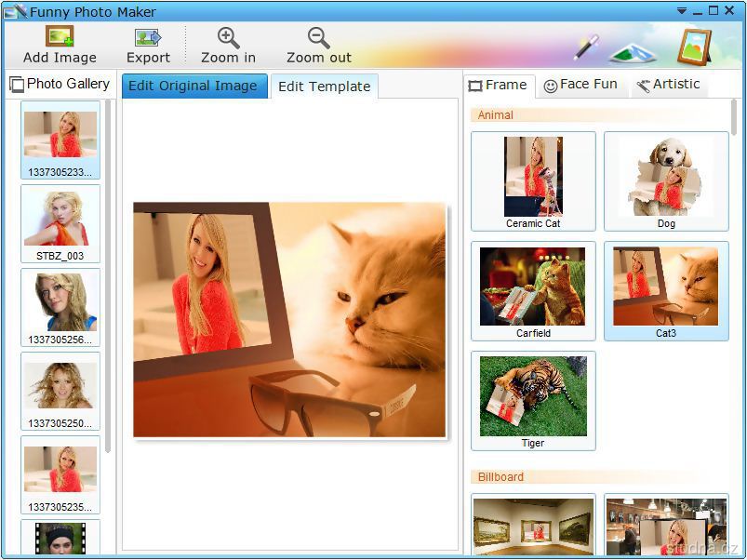Screen dimensions: 747x560
Task: Open the Artistic tab
Action: (668, 85)
